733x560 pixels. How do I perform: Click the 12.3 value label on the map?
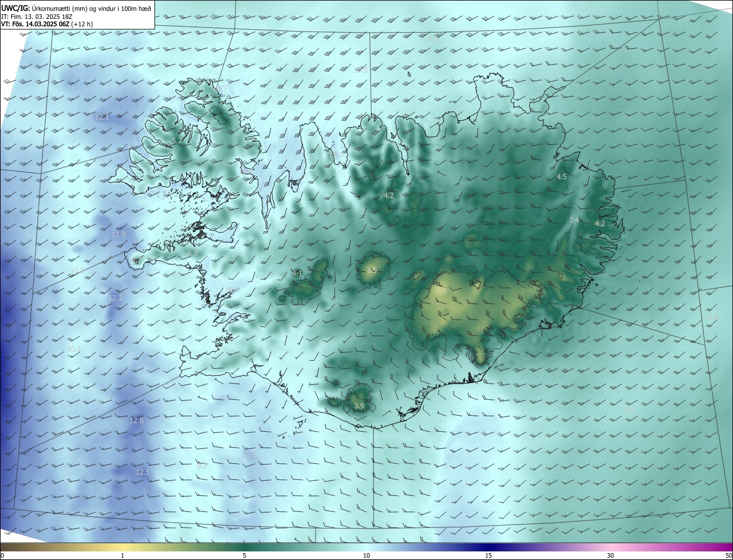(x=115, y=298)
